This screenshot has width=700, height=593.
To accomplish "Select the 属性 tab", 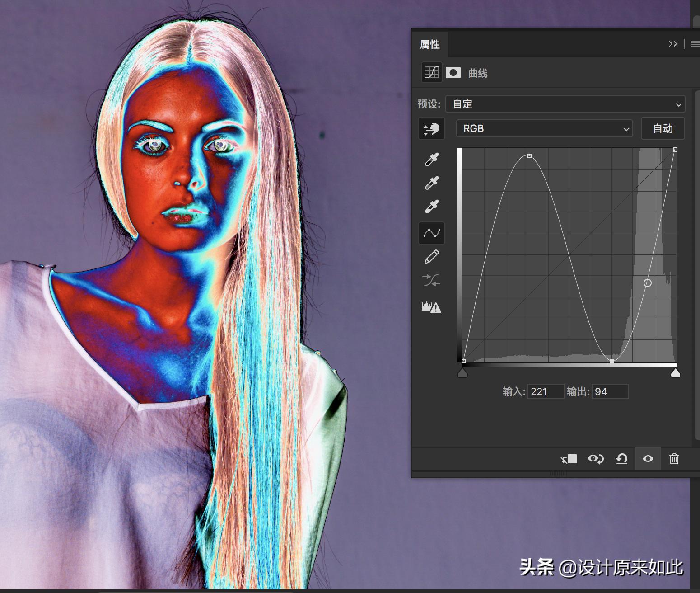I will point(429,44).
